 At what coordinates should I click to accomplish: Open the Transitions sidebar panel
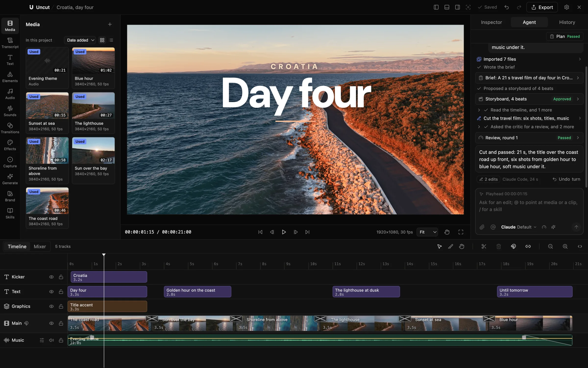10,128
